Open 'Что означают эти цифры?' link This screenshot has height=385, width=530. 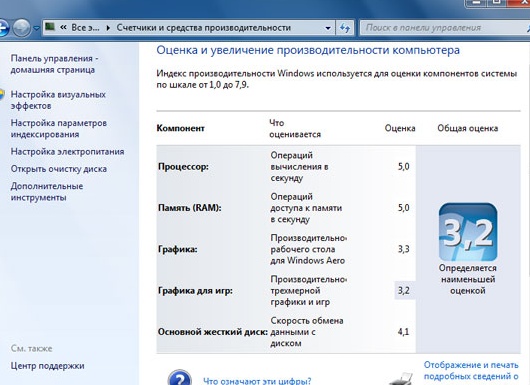[x=257, y=381]
